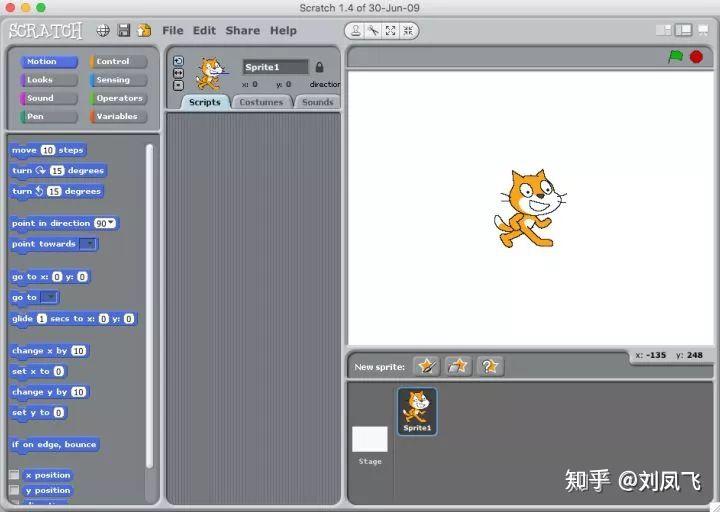Select the Sound block category

49,98
